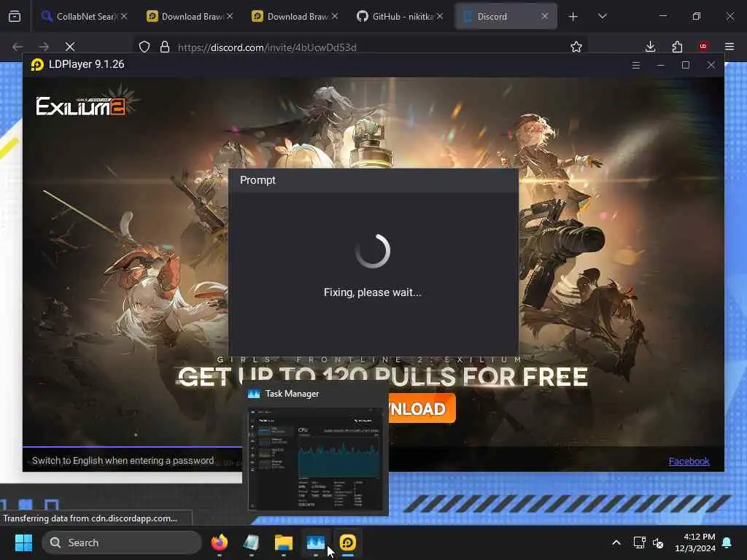The image size is (747, 560).
Task: Open Firefox from the taskbar
Action: click(x=219, y=542)
